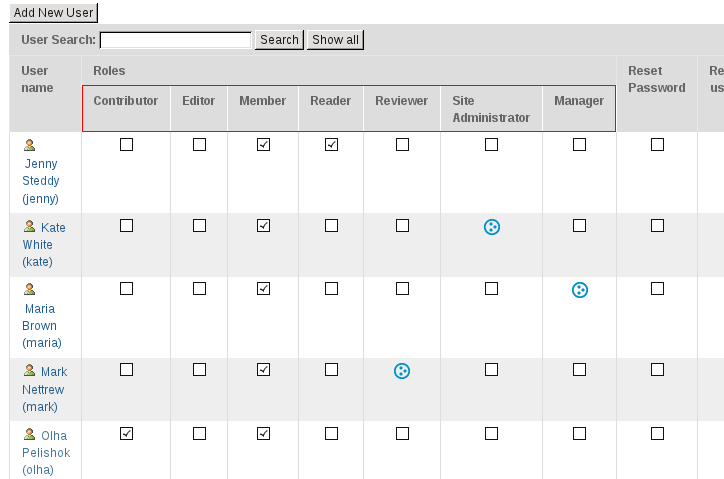Tick Editor checkbox for Kate White
This screenshot has height=479, width=724.
tap(199, 225)
